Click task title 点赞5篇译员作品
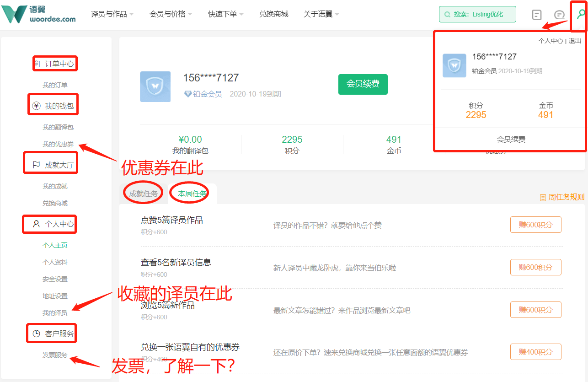 tap(172, 220)
